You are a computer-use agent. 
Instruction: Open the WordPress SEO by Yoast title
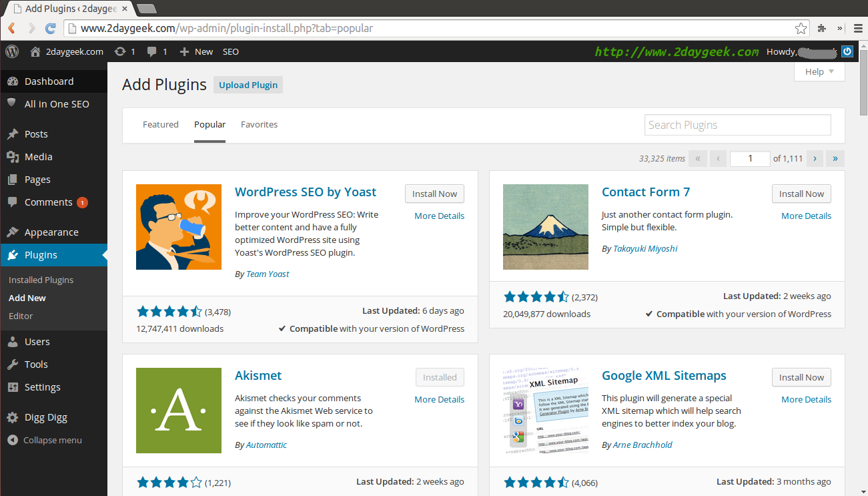click(306, 192)
